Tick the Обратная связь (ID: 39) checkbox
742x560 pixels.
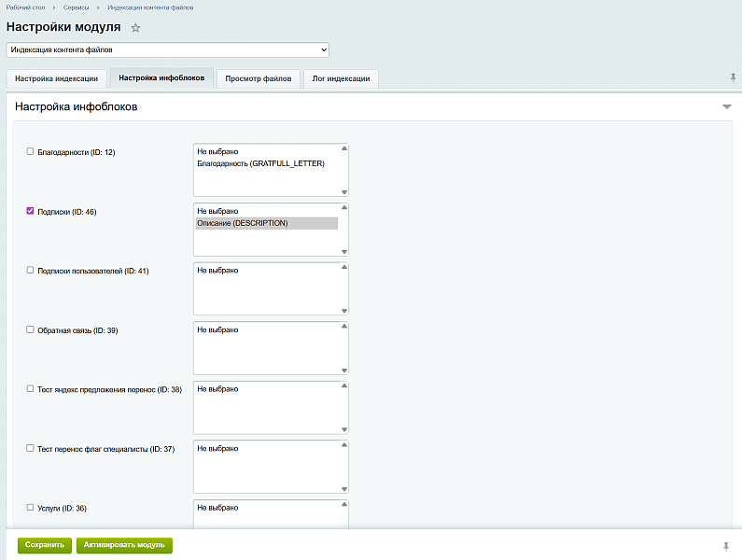30,329
